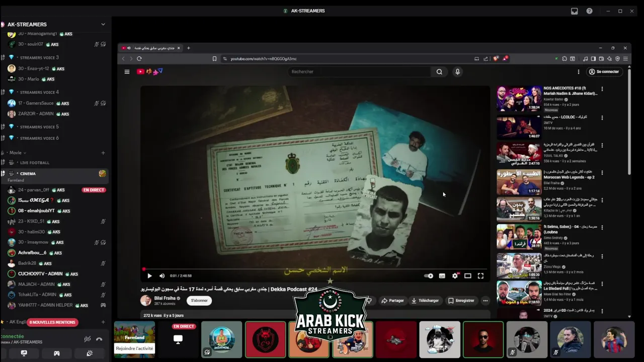Disconnect from voice with the hang-up icon
This screenshot has height=362, width=644.
point(99,339)
